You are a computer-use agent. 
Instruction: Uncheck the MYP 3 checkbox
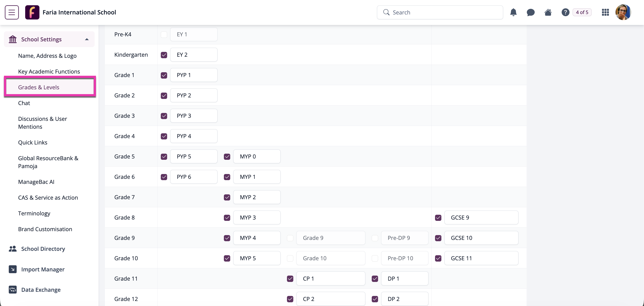click(x=227, y=218)
